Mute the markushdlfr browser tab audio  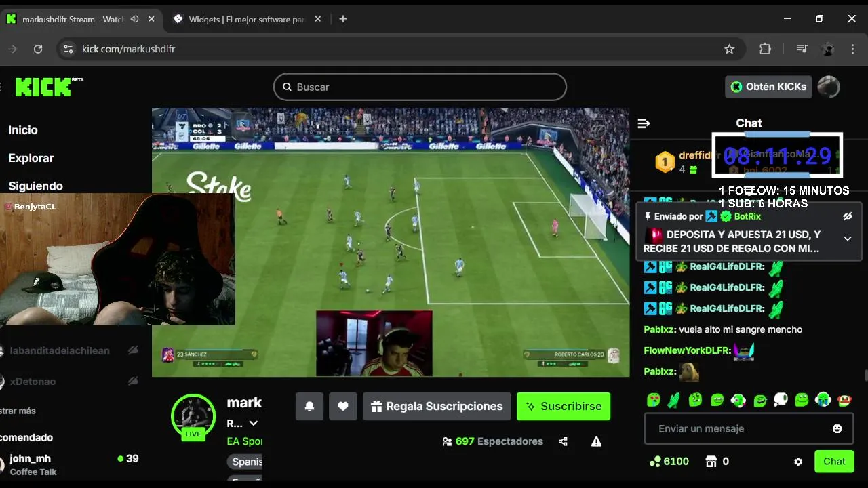134,19
